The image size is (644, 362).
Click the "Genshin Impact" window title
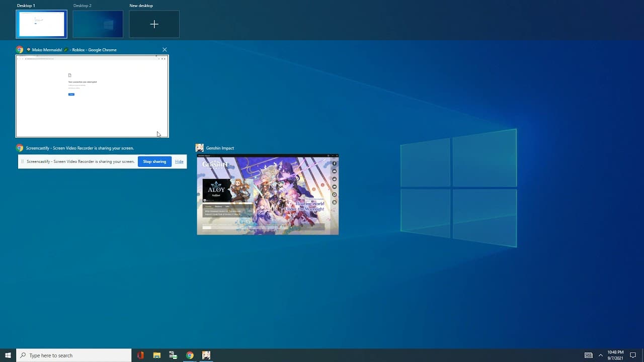click(220, 148)
